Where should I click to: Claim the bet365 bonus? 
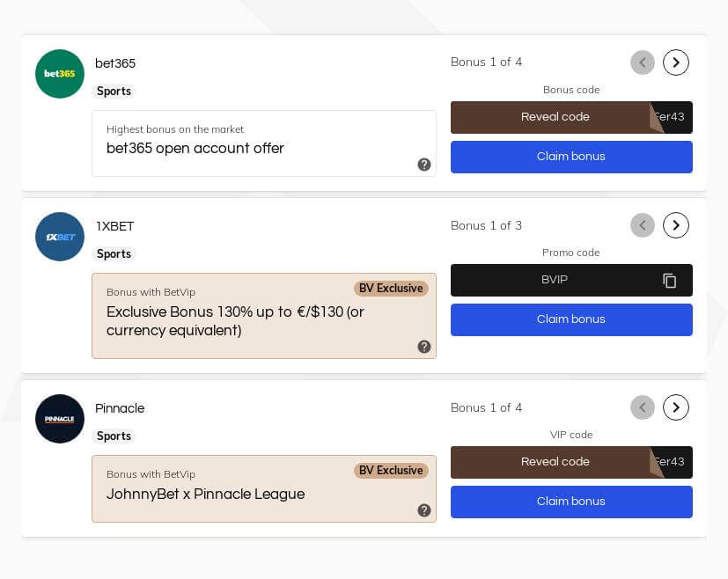[571, 157]
